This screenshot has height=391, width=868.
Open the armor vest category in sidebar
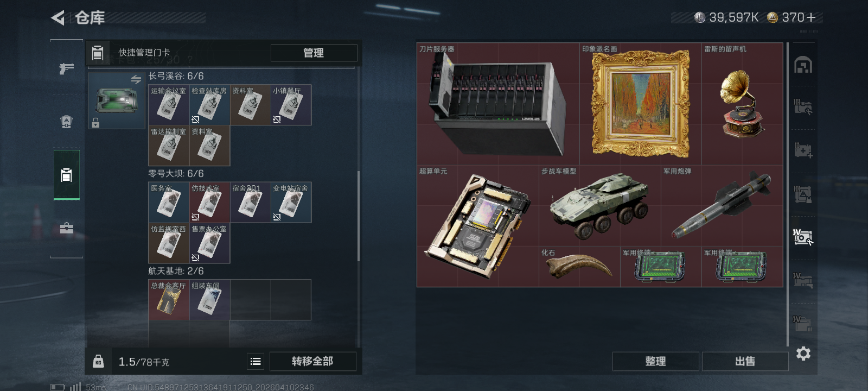[x=67, y=121]
